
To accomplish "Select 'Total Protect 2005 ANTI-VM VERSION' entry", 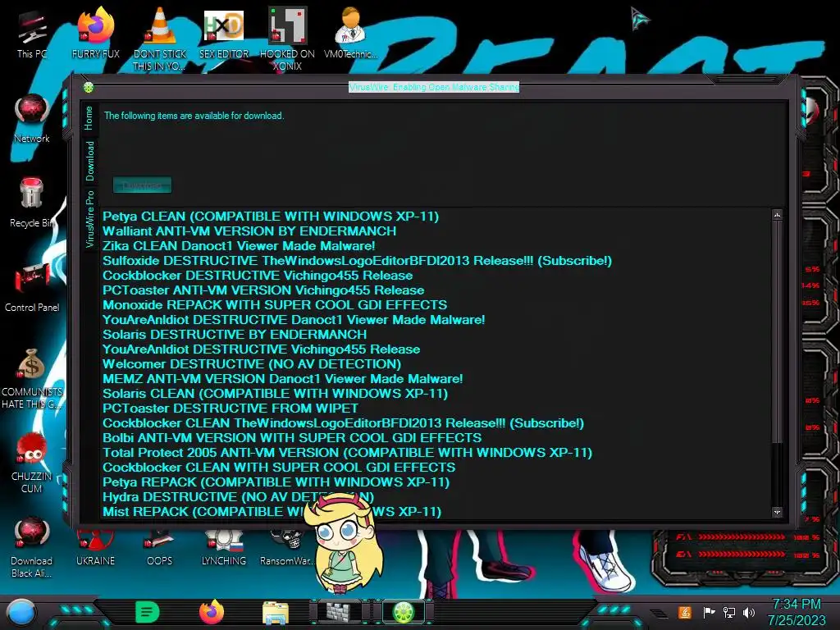I will 347,453.
